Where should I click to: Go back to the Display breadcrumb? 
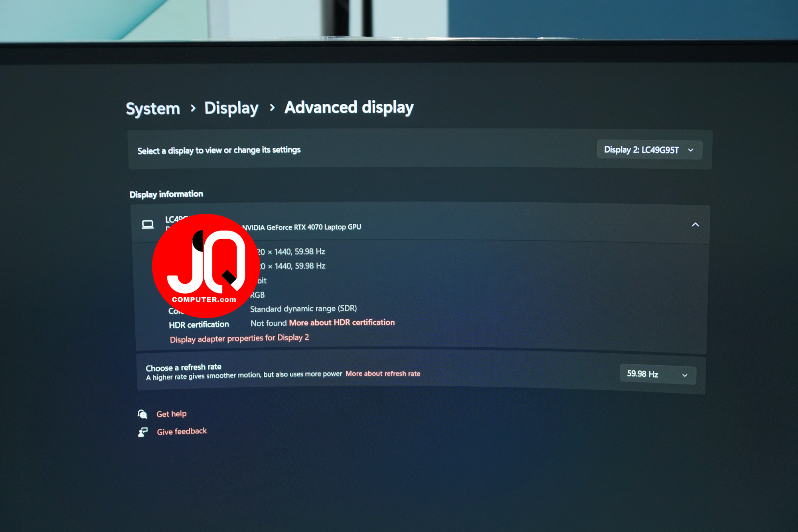coord(231,108)
